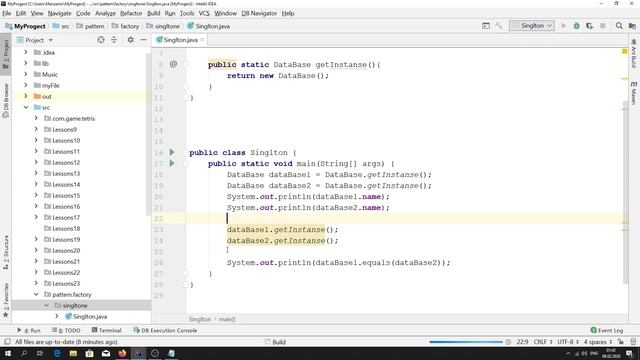Collapse the src folder

(x=26, y=107)
